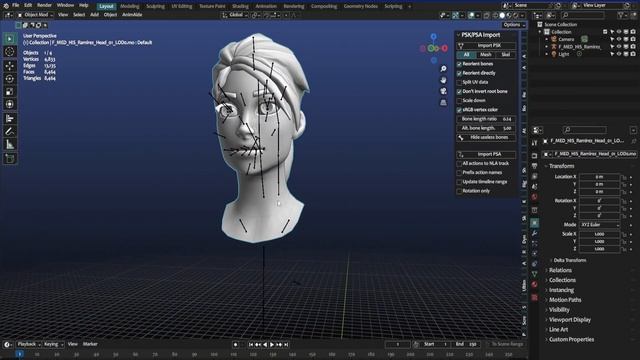The height and width of the screenshot is (360, 640).
Task: Toggle camera view icon in viewport
Action: [443, 91]
